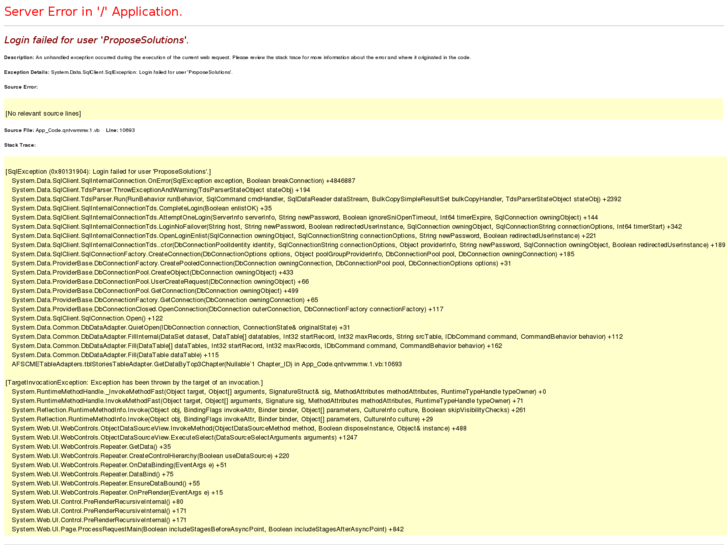Viewport: 727px width, 545px height.
Task: Click the 'DbDataAdapter.QuietOpen' stack line
Action: pos(181,327)
